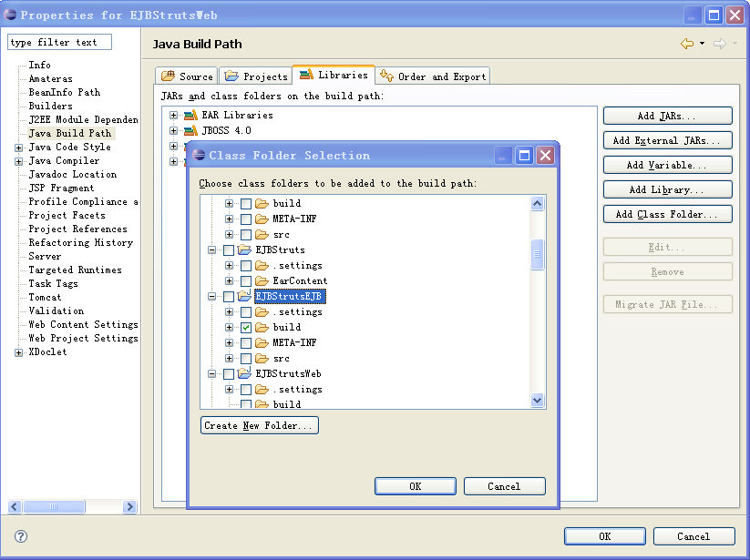Screen dimensions: 750x560
Task: Click the EJBStrutsEJB project folder icon
Action: point(244,296)
